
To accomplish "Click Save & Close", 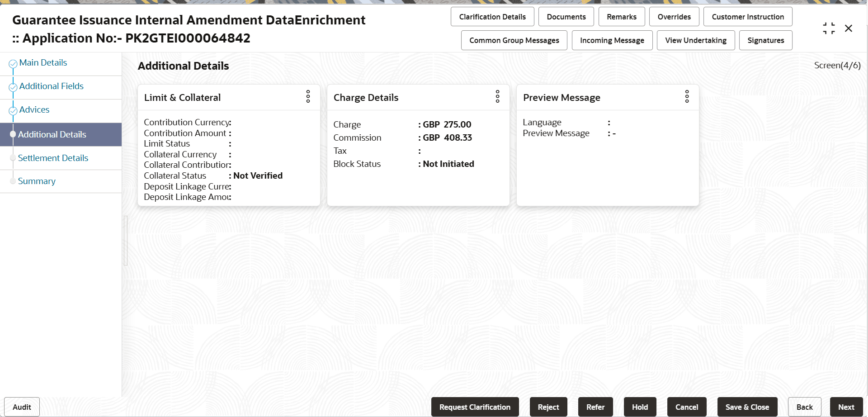I will [x=747, y=407].
